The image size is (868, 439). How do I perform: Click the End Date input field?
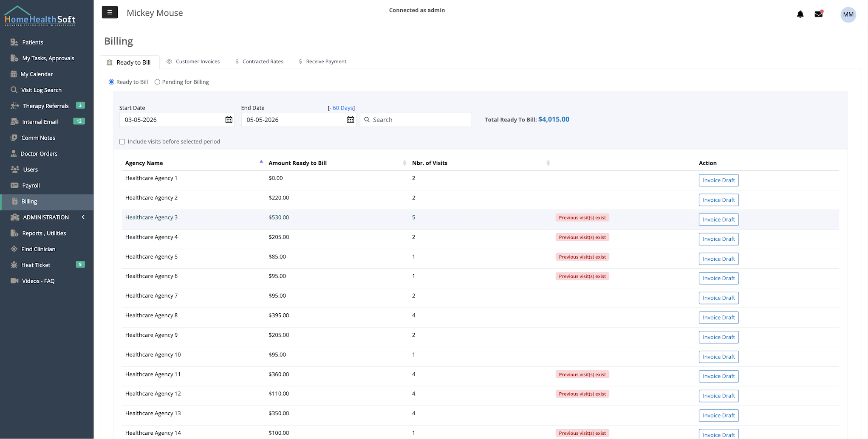(x=299, y=120)
